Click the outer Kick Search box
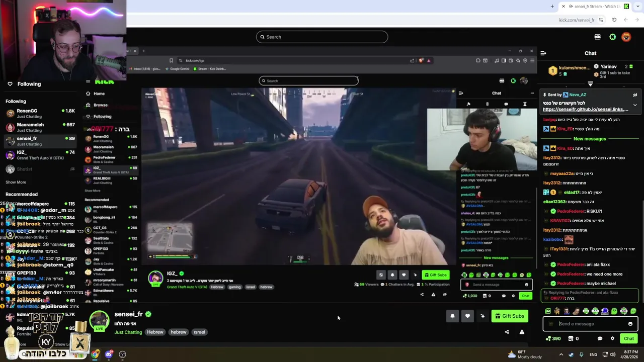 tap(322, 37)
